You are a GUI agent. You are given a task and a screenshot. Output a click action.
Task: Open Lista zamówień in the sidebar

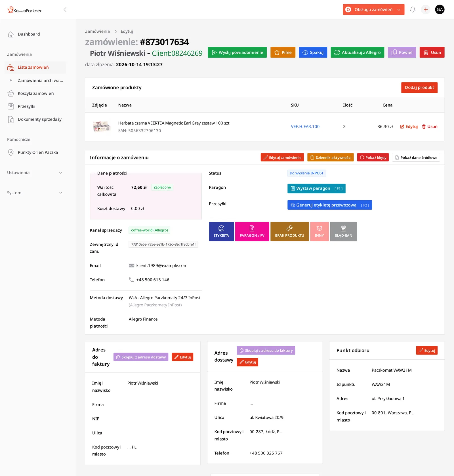[x=35, y=67]
